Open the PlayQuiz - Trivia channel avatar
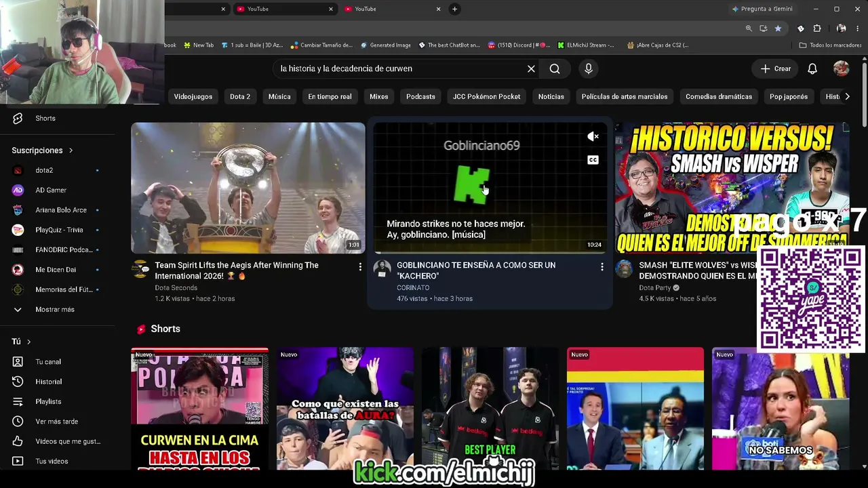The width and height of the screenshot is (868, 488). point(18,230)
